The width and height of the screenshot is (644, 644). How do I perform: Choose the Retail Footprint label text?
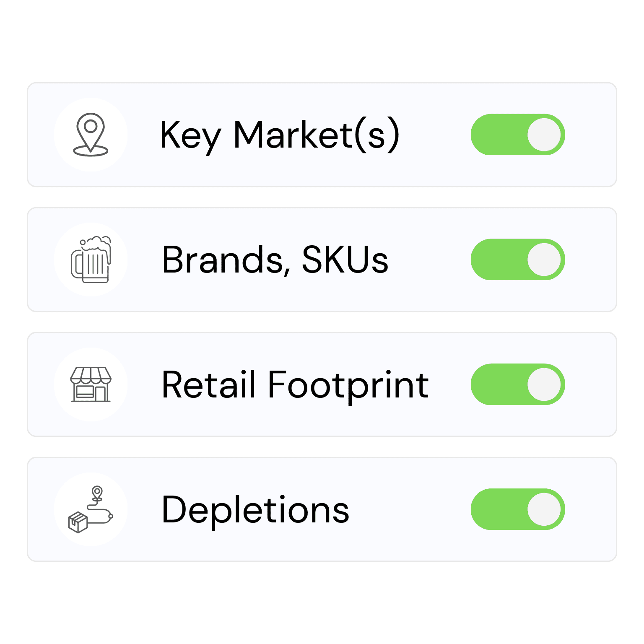point(295,384)
